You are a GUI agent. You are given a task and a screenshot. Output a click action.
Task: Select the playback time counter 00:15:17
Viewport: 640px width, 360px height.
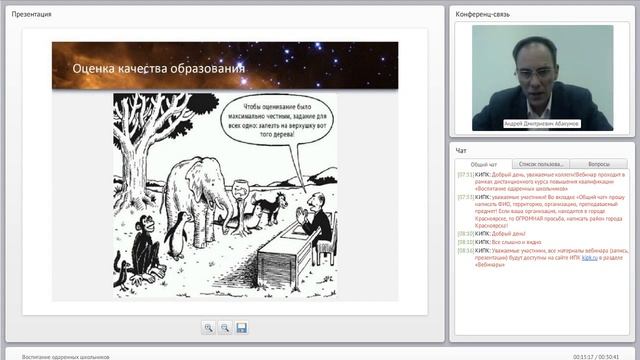pyautogui.click(x=583, y=357)
